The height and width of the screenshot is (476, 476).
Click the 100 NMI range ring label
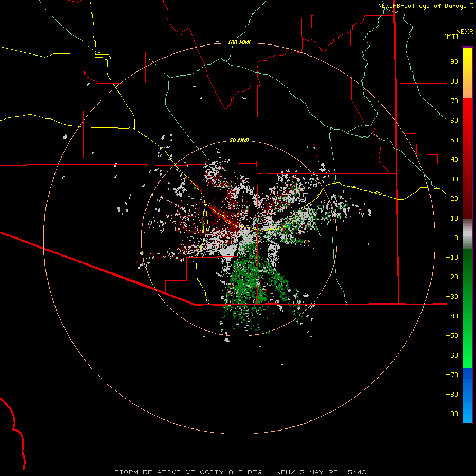point(239,42)
